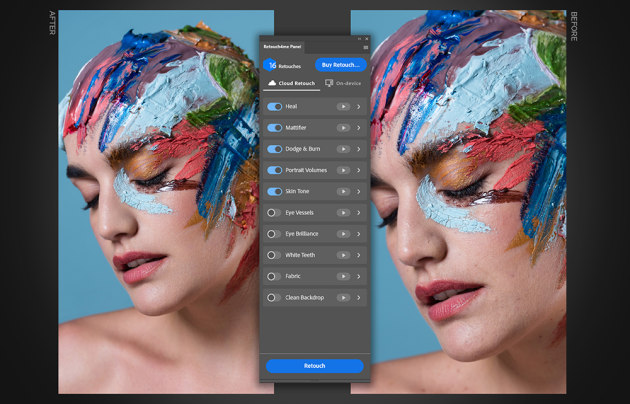Switch to the On-device tab
Viewport: 630px width, 404px height.
click(343, 83)
